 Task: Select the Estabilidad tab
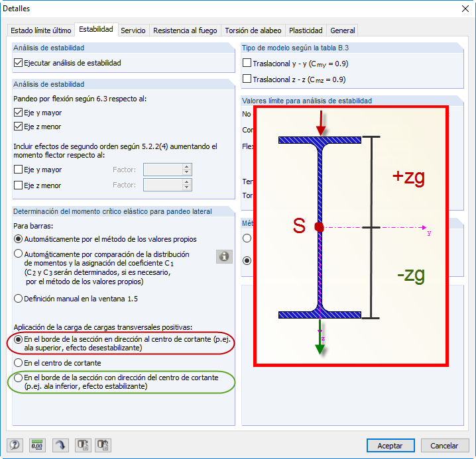coord(96,29)
